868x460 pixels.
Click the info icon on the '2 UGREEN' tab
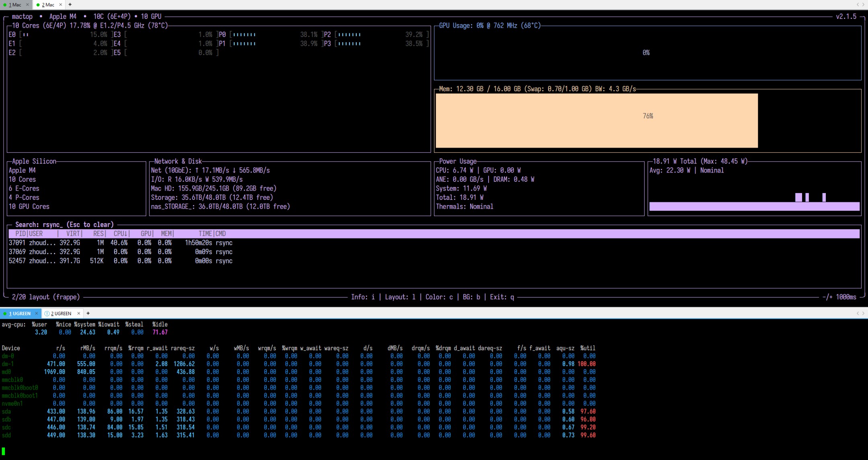tap(47, 314)
